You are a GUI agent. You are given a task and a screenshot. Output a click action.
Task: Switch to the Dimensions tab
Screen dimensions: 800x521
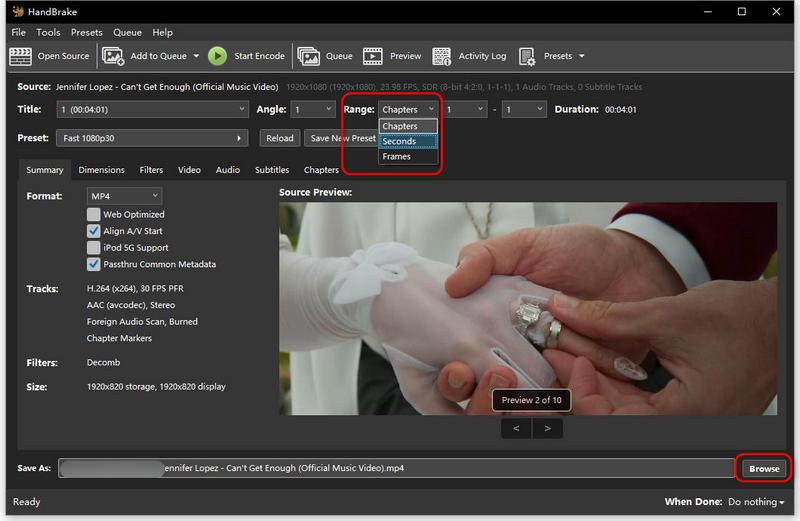[x=101, y=170]
